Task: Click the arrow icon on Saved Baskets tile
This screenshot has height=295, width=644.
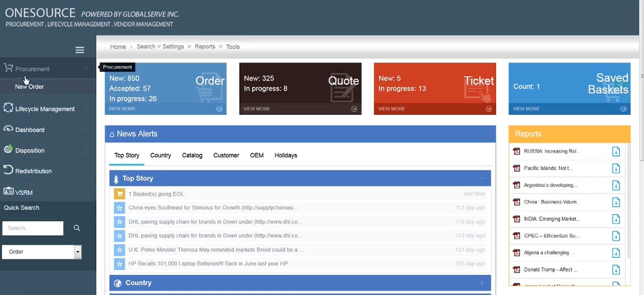Action: coord(623,109)
